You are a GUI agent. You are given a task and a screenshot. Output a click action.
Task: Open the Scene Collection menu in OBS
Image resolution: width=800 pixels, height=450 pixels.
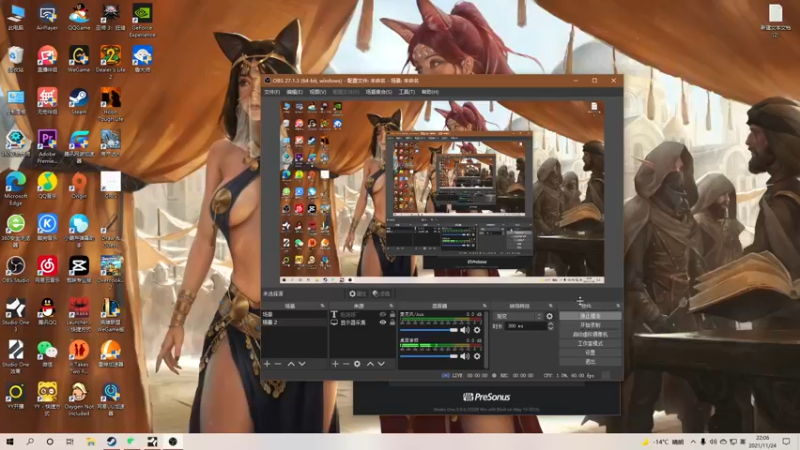coord(379,92)
